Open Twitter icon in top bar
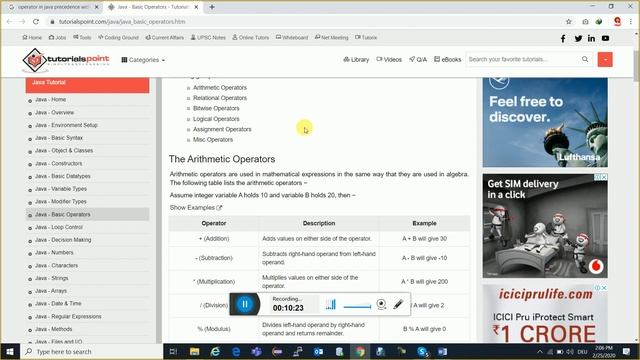Viewport: 640px width, 360px height. 578,38
